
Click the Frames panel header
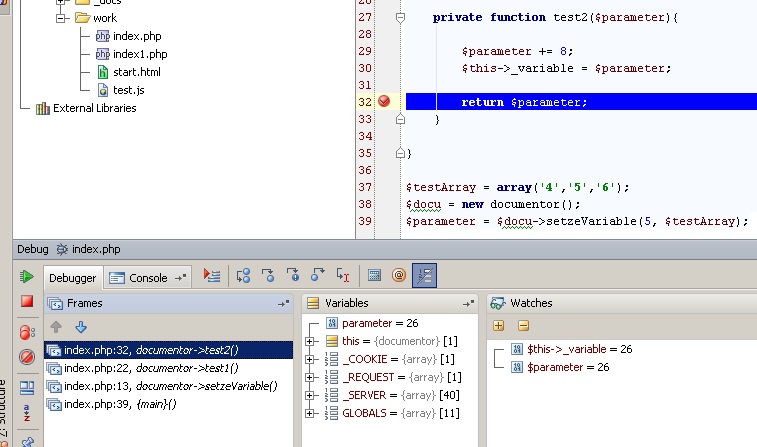click(168, 304)
